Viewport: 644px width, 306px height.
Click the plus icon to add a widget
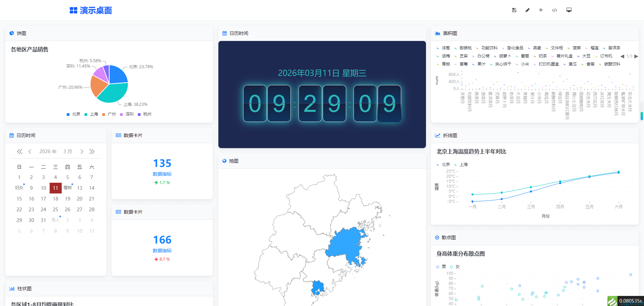(541, 10)
